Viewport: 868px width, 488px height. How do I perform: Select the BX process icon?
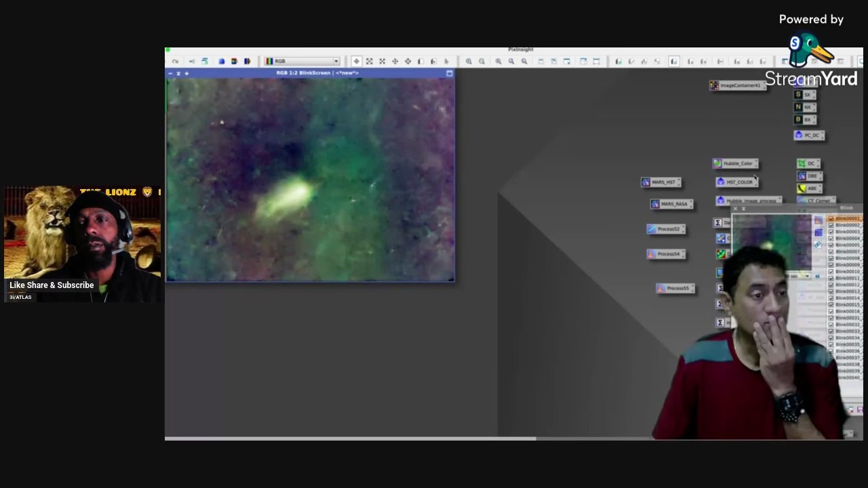[804, 120]
